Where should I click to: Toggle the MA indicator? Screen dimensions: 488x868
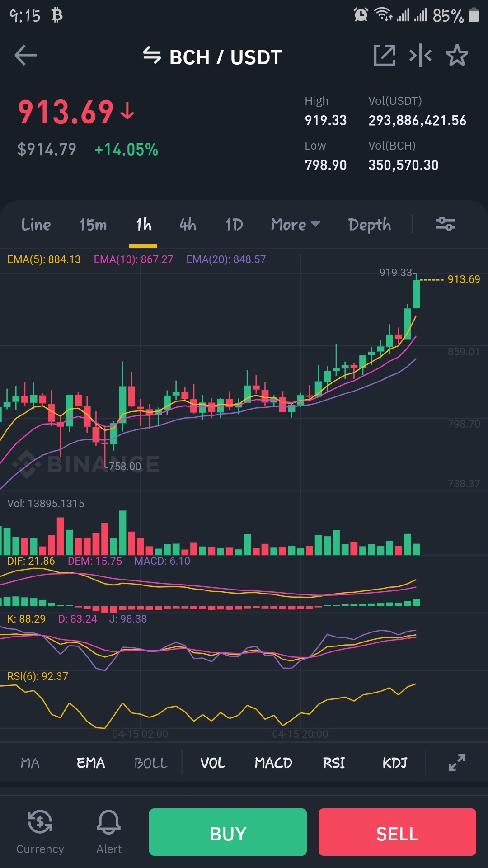pos(30,763)
